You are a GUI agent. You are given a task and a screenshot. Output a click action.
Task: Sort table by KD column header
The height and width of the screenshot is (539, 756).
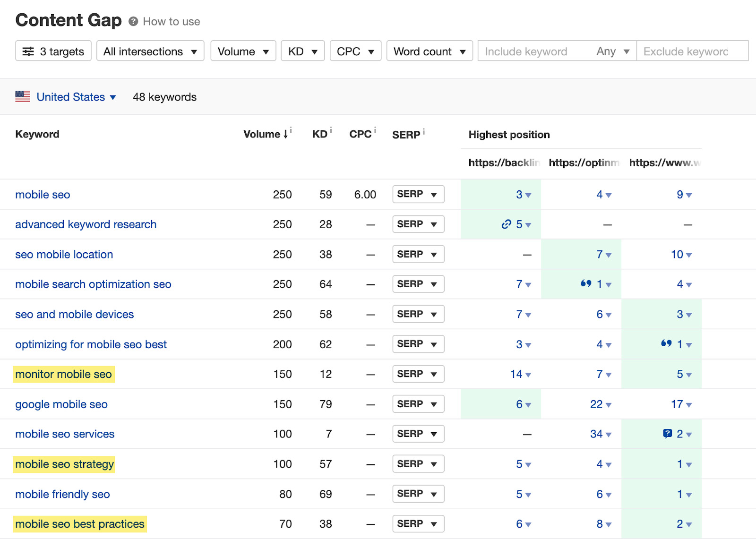pos(319,134)
